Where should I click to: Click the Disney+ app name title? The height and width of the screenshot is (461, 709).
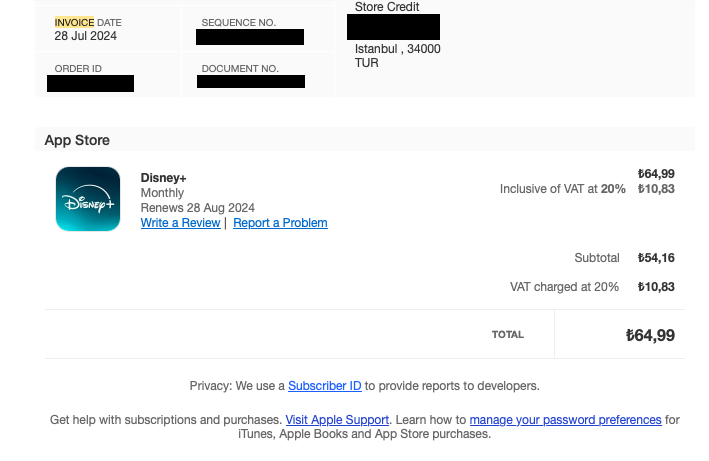tap(163, 178)
